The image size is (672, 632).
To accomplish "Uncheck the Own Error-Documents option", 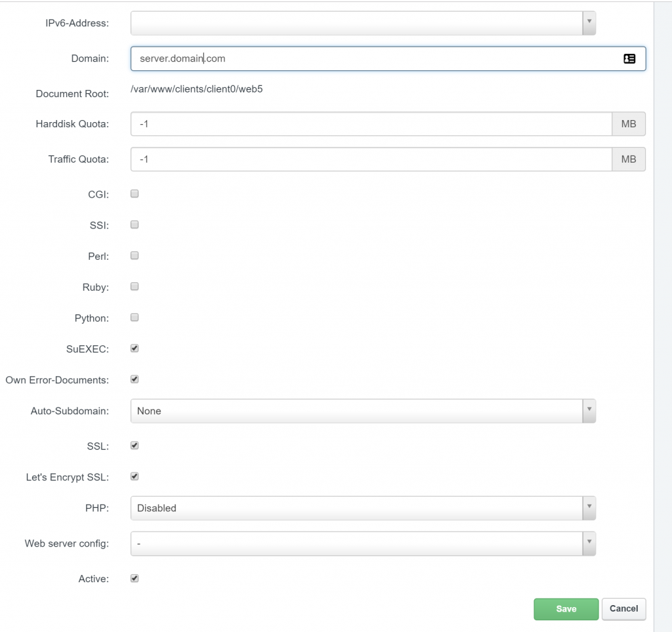I will tap(134, 379).
